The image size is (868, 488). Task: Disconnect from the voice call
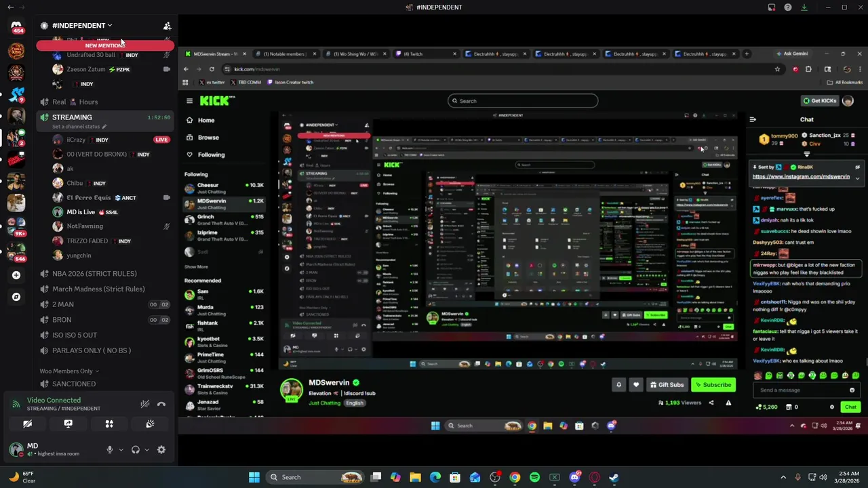tap(161, 404)
